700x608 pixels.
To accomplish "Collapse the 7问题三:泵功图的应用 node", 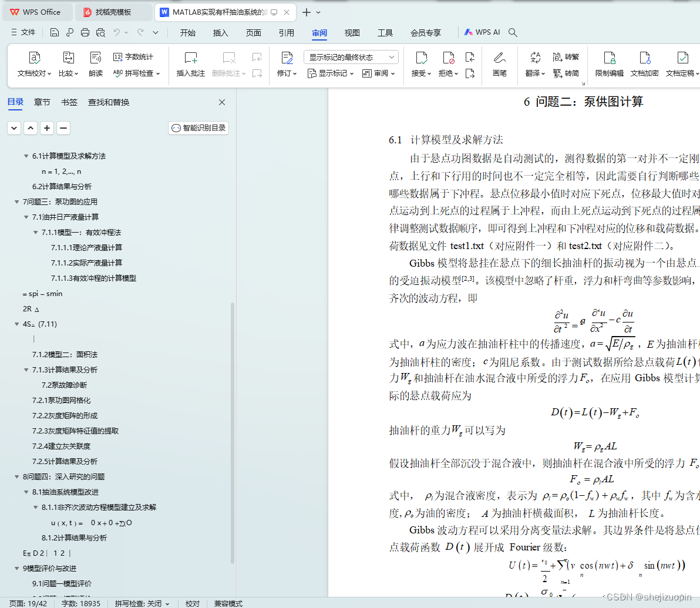I will point(16,202).
